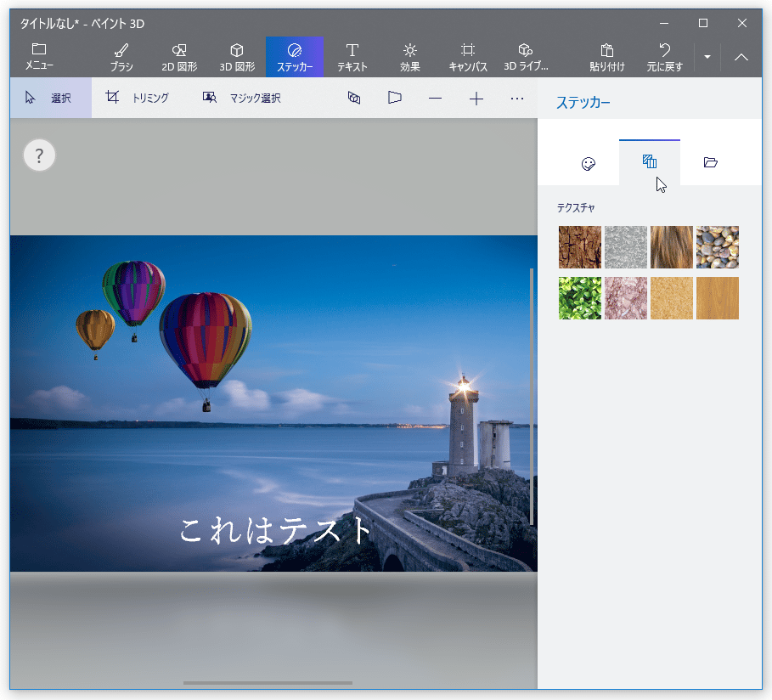Select the ブラシ brush tool
The image size is (772, 700).
coord(121,57)
